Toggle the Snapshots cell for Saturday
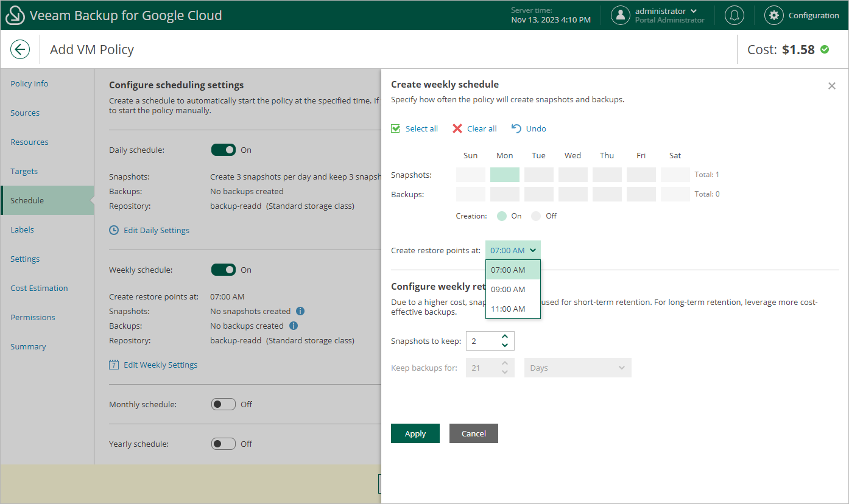 click(x=675, y=175)
